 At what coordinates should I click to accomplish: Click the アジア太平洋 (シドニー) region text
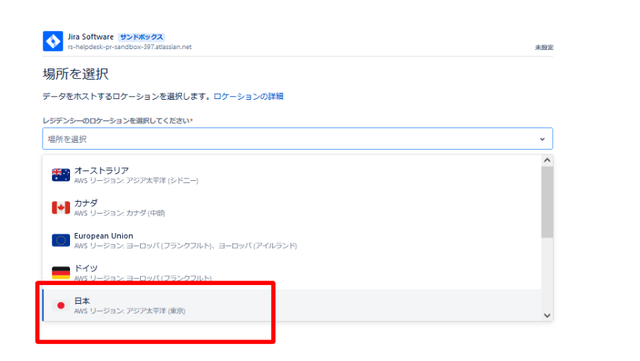click(x=162, y=180)
